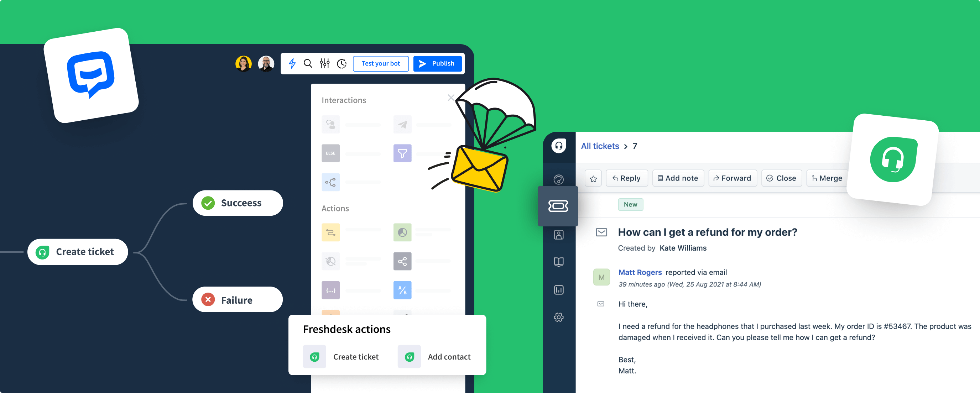This screenshot has width=980, height=393.
Task: Toggle the search icon in bot editor
Action: point(309,64)
